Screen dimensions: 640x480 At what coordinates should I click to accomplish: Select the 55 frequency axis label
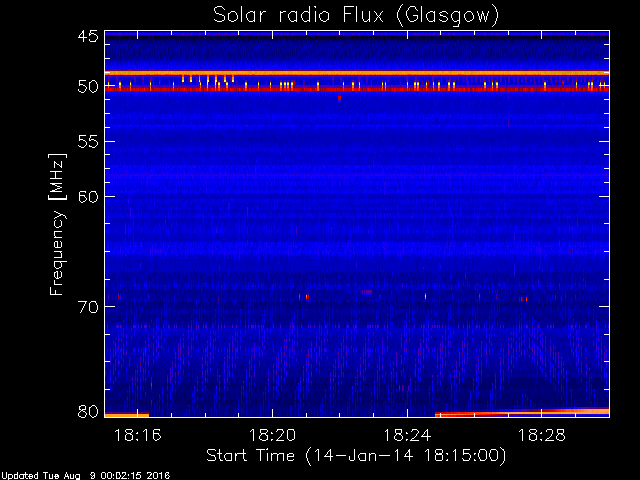pyautogui.click(x=88, y=142)
